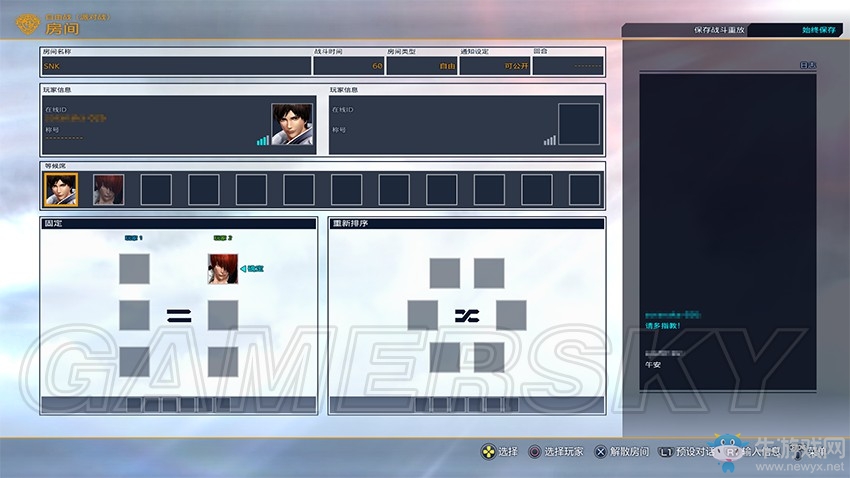Select Iori portrait in the waiting seats row
This screenshot has height=478, width=850.
click(108, 190)
